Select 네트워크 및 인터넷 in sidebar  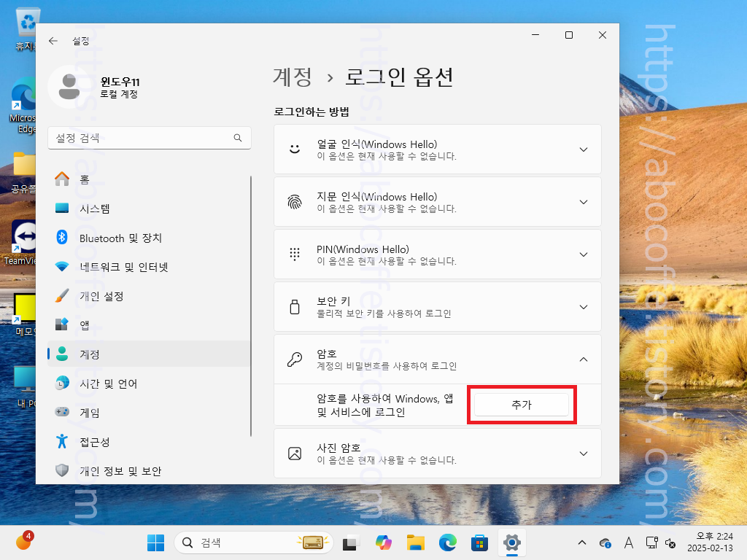tap(149, 267)
